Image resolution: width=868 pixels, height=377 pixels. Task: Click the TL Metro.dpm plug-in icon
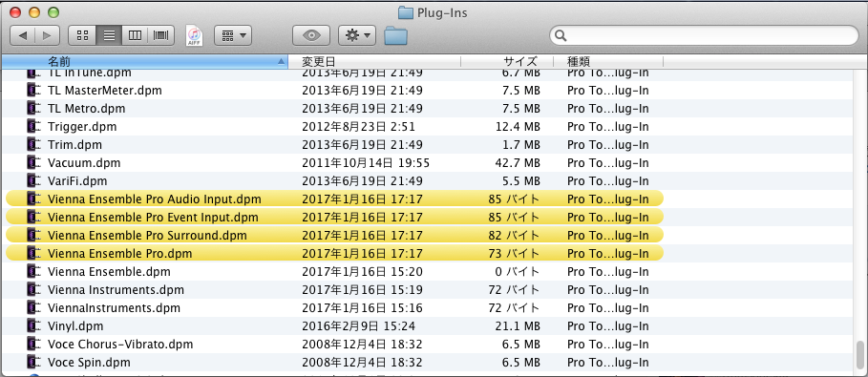click(x=34, y=109)
